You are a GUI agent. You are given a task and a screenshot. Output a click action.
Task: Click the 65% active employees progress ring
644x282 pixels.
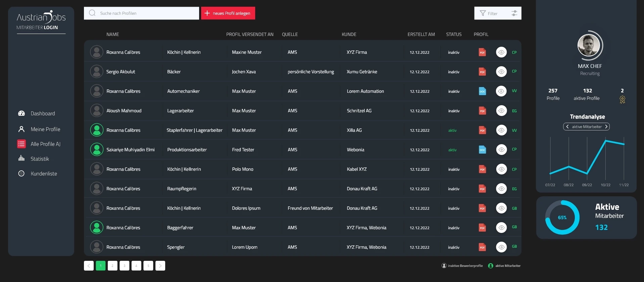(562, 217)
